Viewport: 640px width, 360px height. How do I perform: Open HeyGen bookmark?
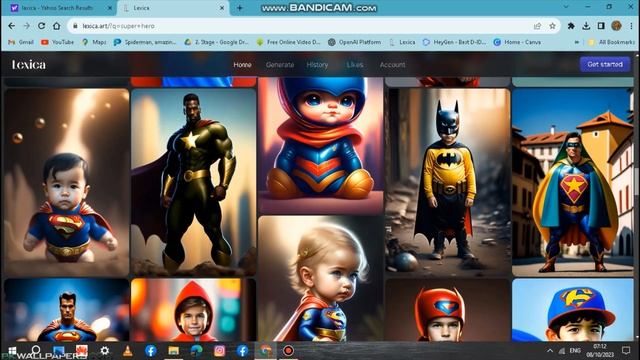coord(454,42)
